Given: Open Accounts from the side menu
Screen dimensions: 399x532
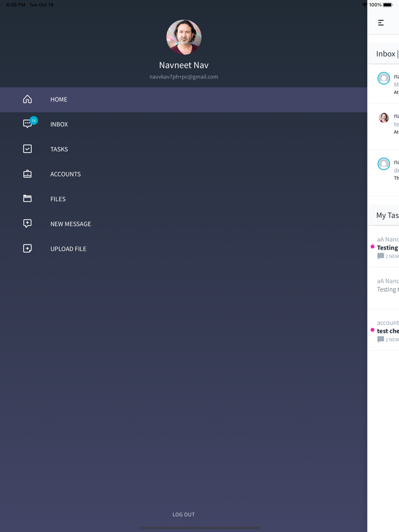Looking at the screenshot, I should pos(184,174).
